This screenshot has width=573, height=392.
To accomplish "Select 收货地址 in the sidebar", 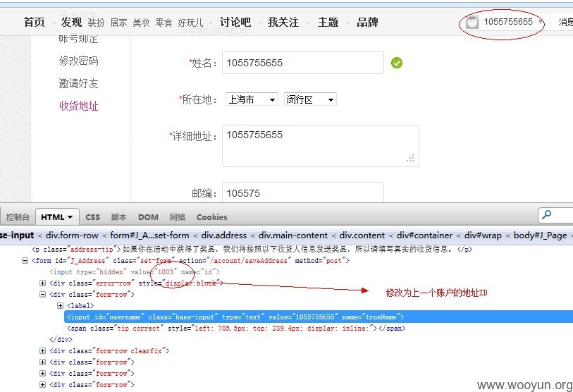I will (78, 106).
